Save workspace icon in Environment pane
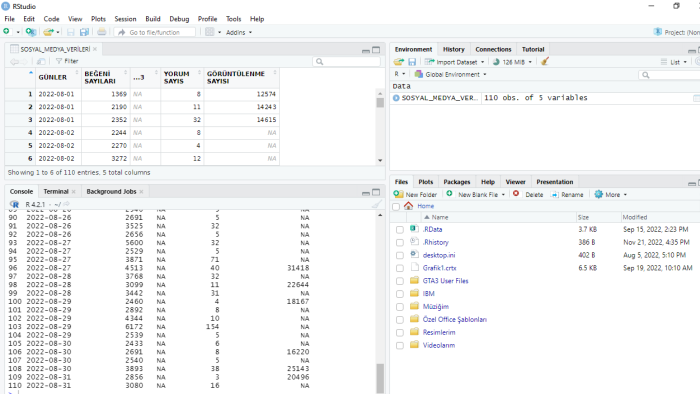Screen dimensions: 700x394 [412, 62]
